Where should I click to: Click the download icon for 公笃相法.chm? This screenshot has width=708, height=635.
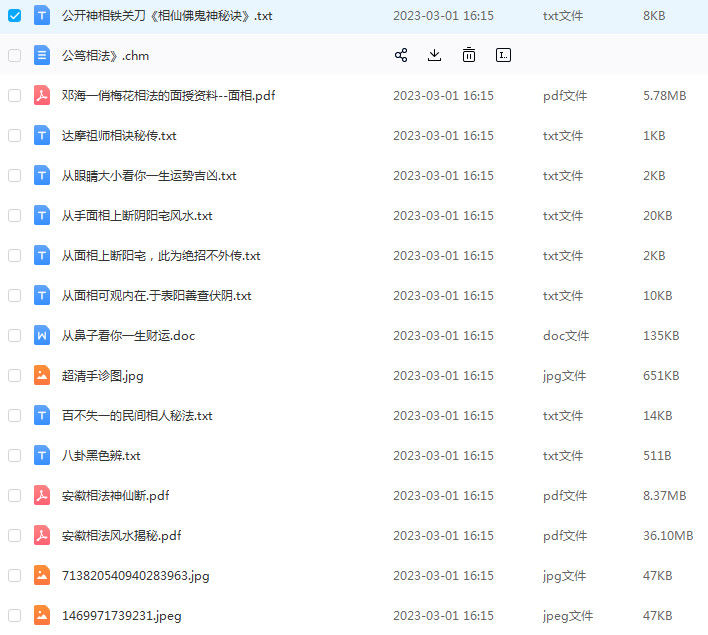(x=434, y=56)
